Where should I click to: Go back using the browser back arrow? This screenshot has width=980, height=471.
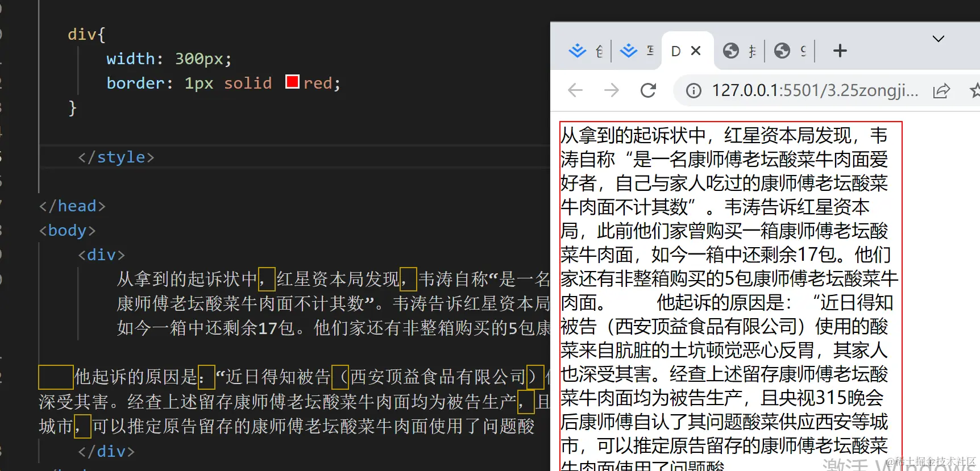pyautogui.click(x=575, y=90)
